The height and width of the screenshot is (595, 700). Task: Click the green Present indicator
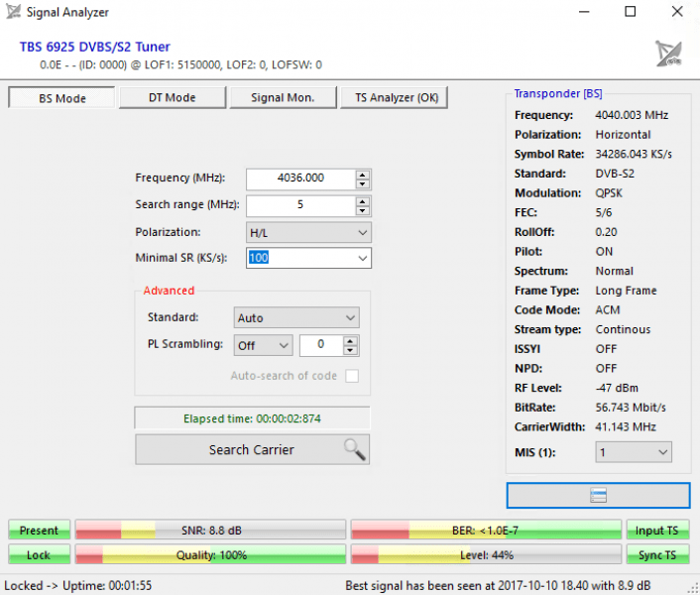tap(40, 531)
